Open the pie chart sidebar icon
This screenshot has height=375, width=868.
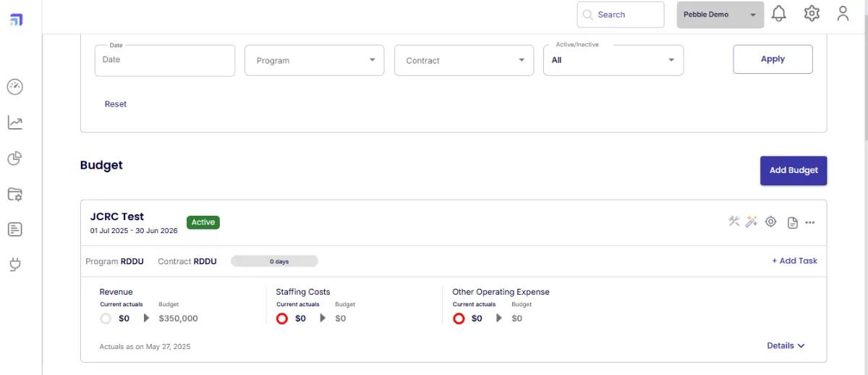click(15, 158)
